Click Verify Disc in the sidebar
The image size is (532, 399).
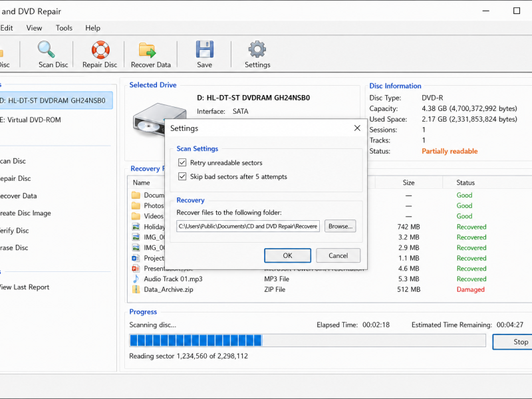click(x=14, y=230)
